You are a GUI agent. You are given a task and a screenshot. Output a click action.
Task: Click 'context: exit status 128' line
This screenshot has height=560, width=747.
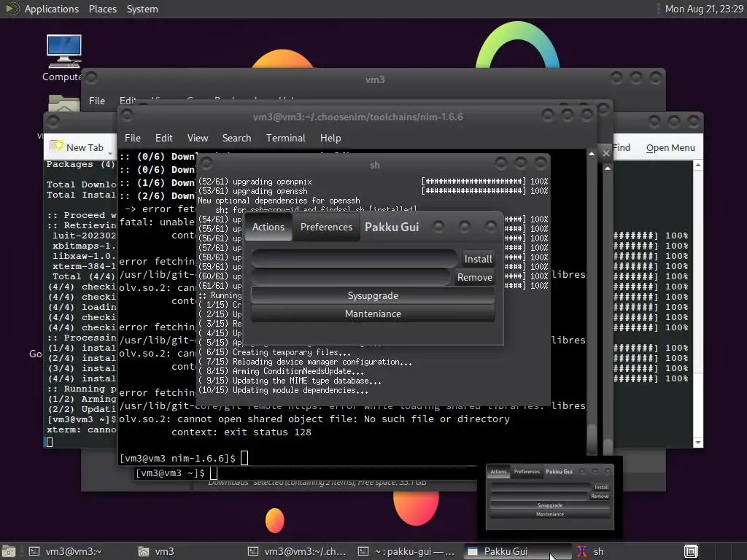pos(241,432)
